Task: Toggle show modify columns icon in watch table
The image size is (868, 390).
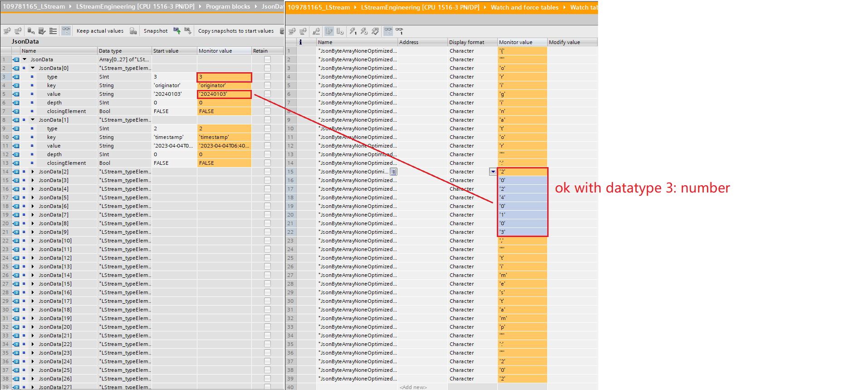Action: (329, 31)
